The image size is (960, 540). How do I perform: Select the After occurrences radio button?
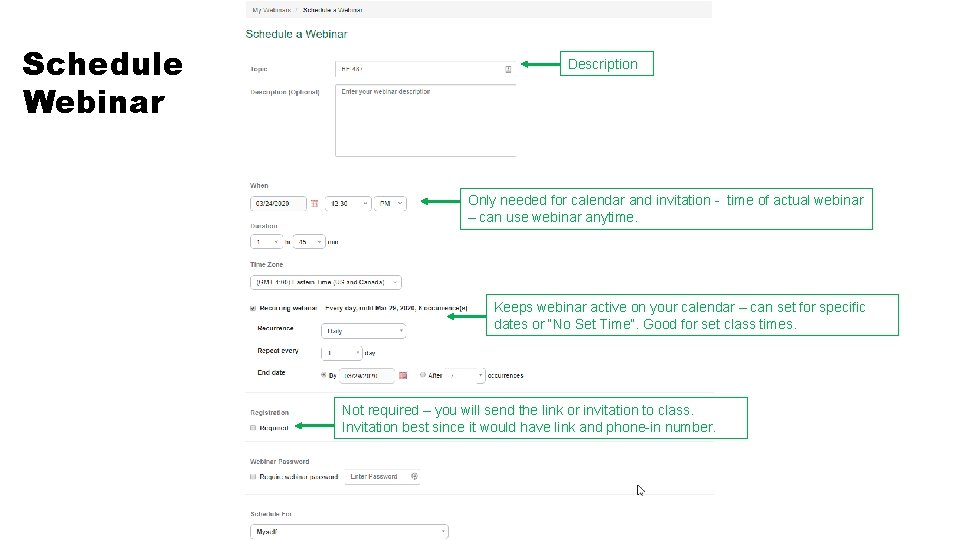(x=422, y=375)
